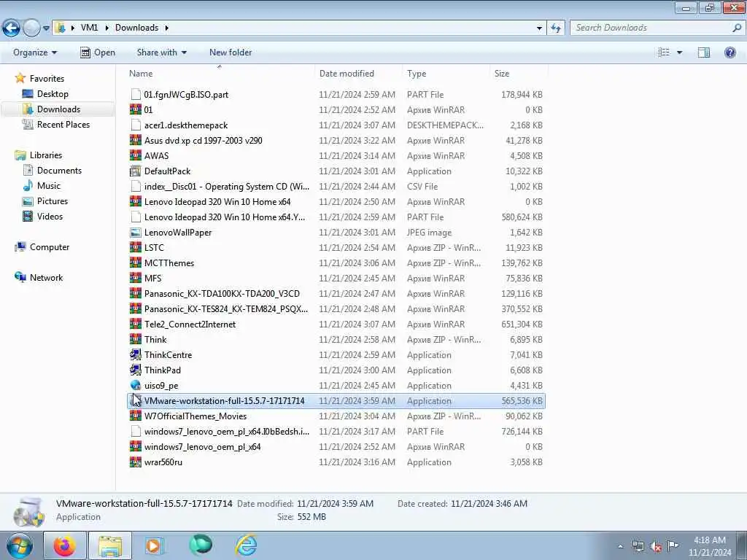Select the AWAS archive icon

[136, 156]
